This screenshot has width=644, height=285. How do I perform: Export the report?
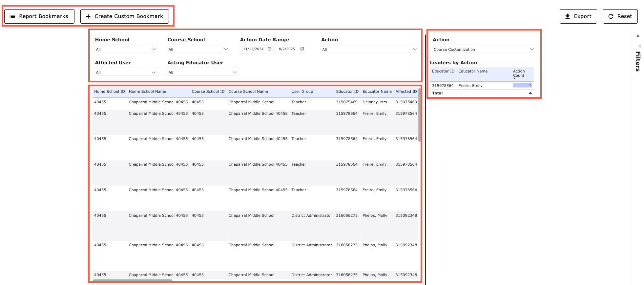(578, 16)
